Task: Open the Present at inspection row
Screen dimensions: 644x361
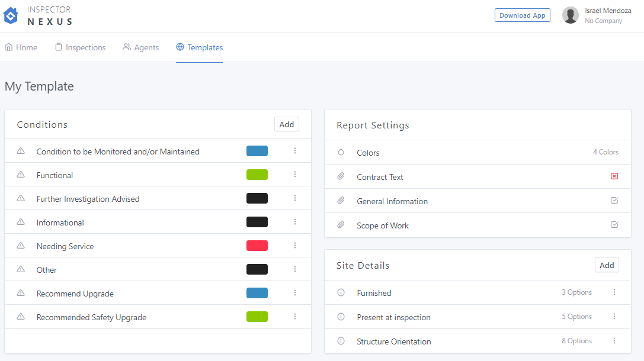Action: [393, 317]
